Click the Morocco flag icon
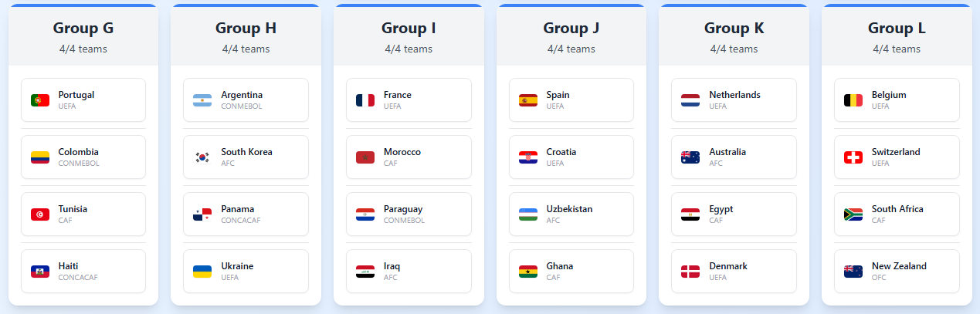The width and height of the screenshot is (980, 314). [365, 157]
